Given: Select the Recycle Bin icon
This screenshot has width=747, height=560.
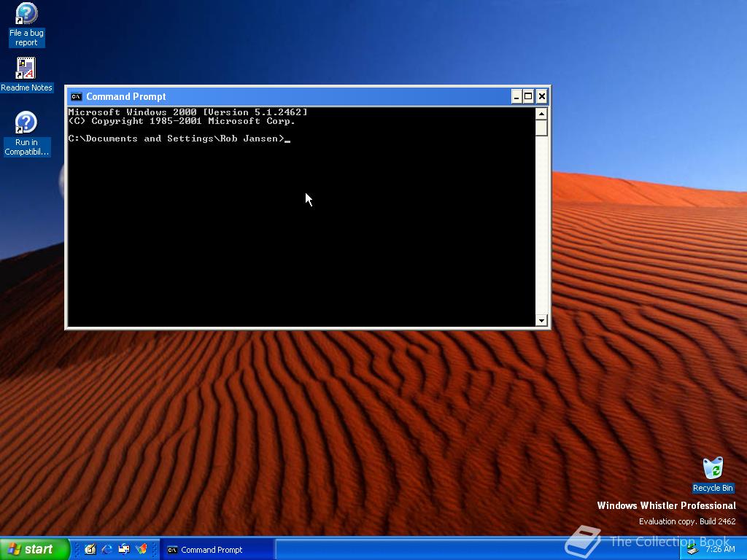Looking at the screenshot, I should [x=713, y=474].
